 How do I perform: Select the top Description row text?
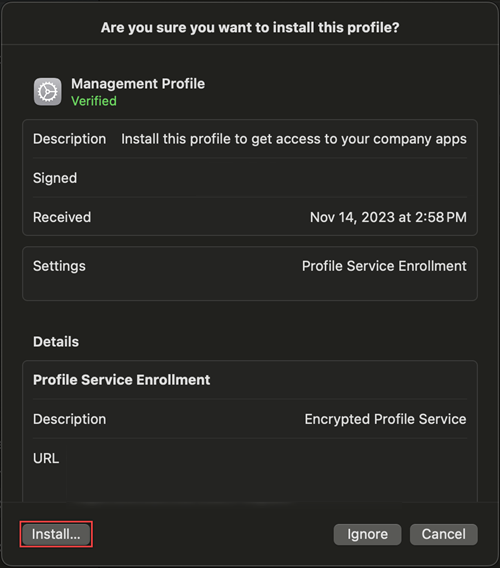(x=250, y=139)
